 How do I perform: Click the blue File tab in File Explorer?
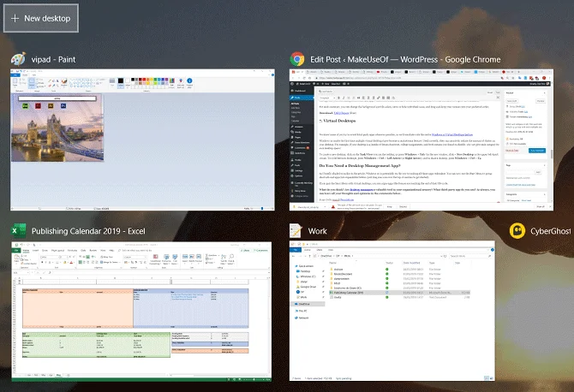tap(295, 250)
